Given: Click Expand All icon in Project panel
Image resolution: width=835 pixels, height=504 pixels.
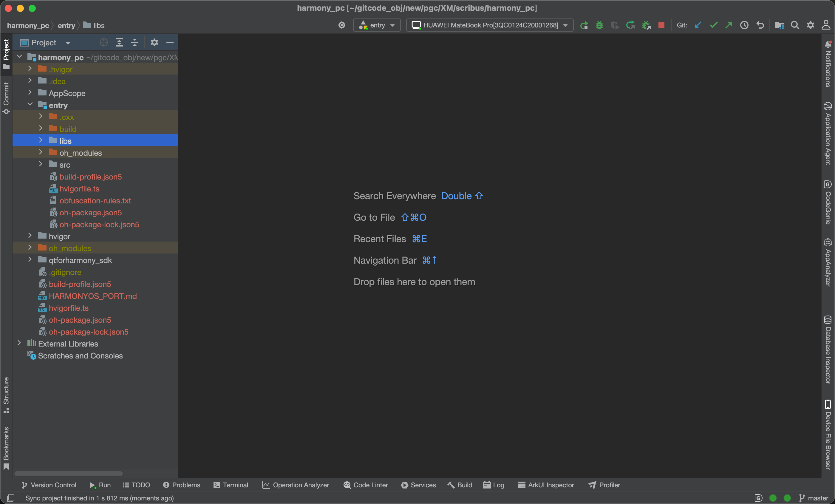Looking at the screenshot, I should pyautogui.click(x=119, y=42).
